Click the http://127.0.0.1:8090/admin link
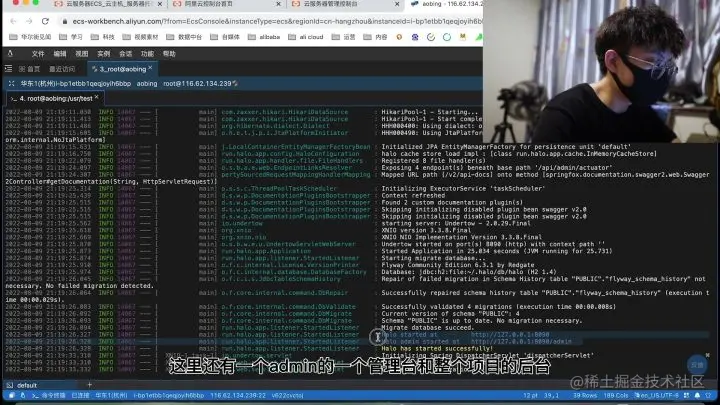720x405 pixels. [521, 342]
